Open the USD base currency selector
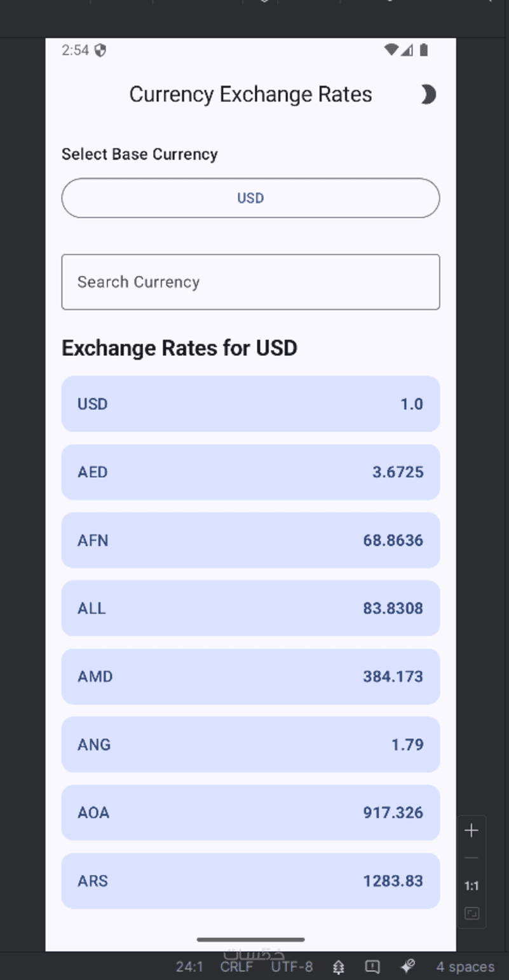The width and height of the screenshot is (509, 980). pos(250,198)
